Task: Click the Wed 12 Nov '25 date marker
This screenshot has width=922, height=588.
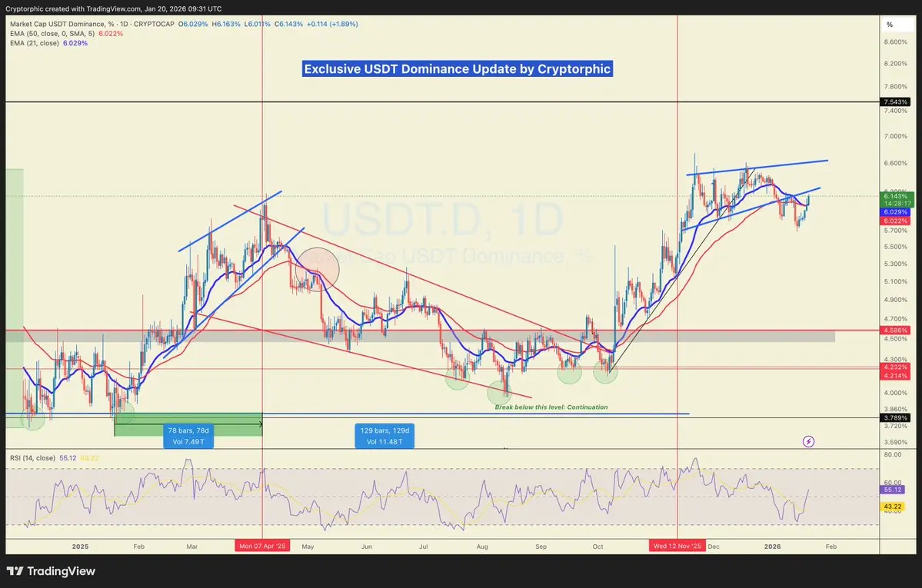Action: pos(677,546)
